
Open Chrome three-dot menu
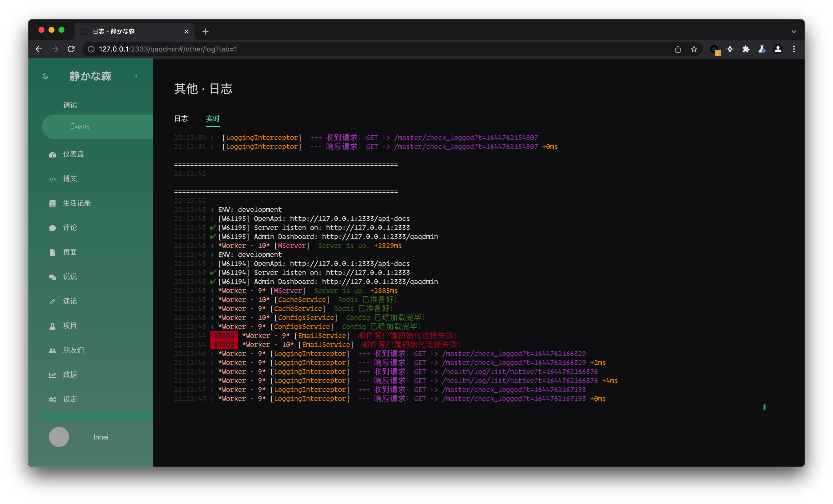coord(794,49)
